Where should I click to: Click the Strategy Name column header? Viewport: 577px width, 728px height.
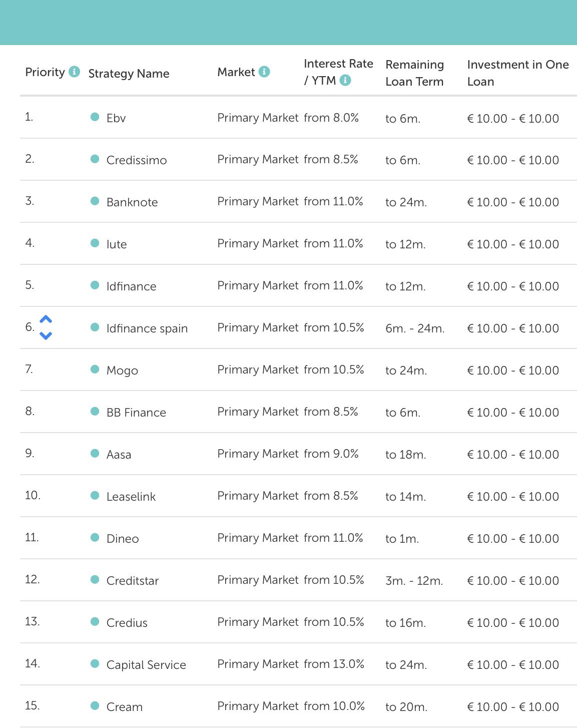click(129, 74)
